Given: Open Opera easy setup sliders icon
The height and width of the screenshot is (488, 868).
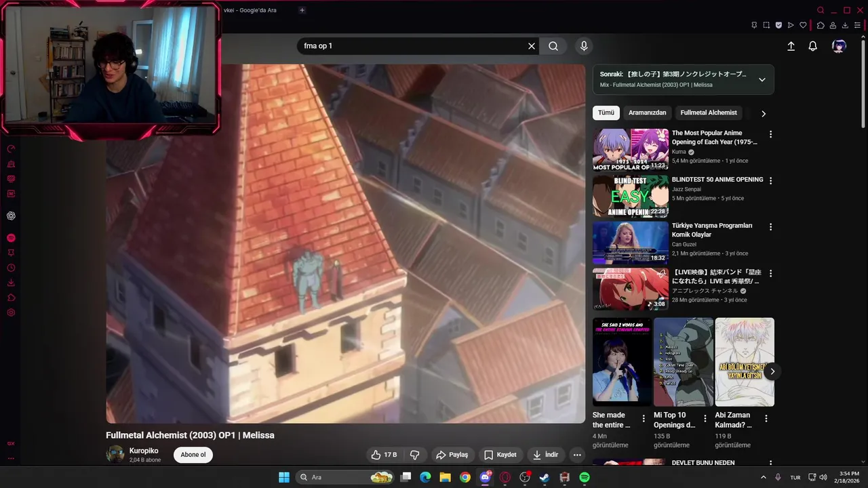Looking at the screenshot, I should [857, 25].
